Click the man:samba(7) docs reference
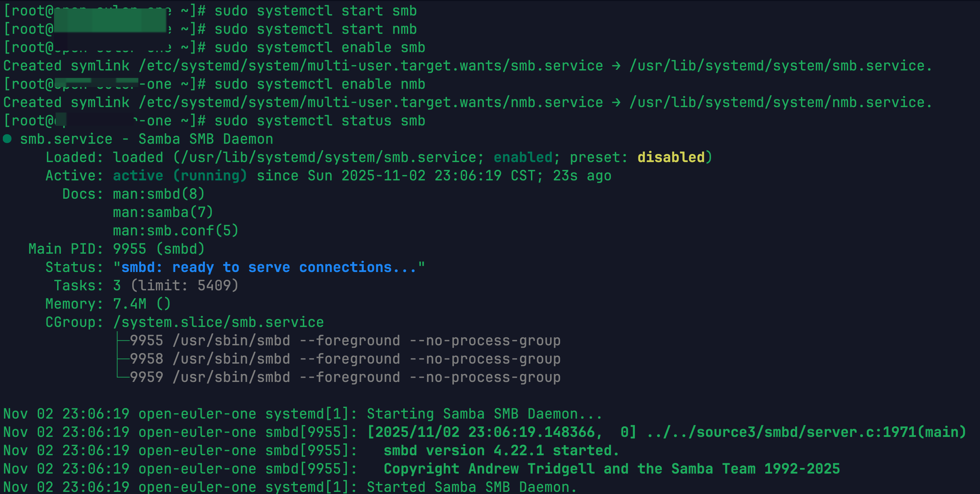The height and width of the screenshot is (494, 980). [163, 212]
